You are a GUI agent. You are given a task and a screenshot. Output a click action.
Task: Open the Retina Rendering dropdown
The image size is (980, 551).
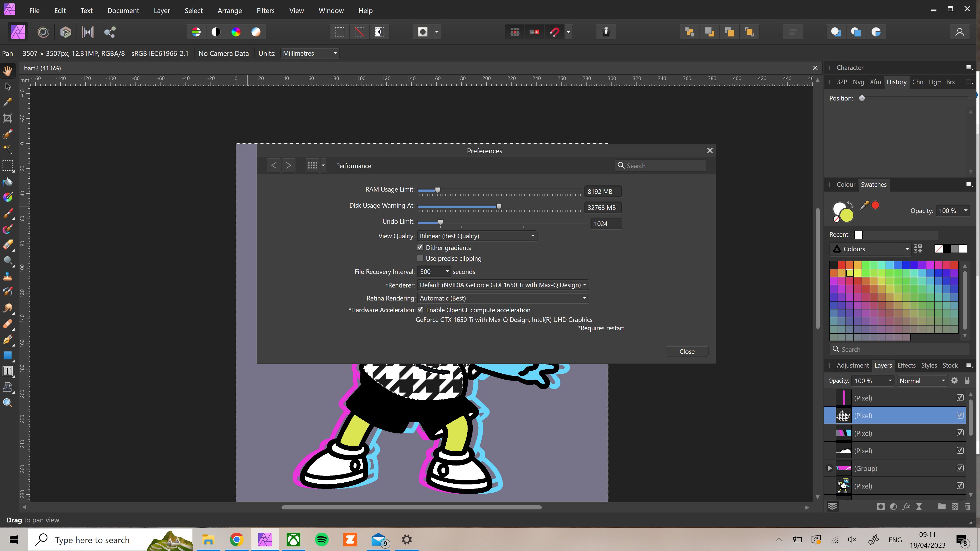(503, 298)
